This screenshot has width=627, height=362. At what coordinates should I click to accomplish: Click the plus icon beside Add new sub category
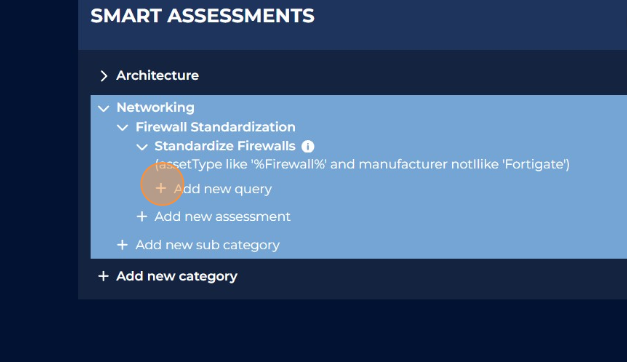(x=122, y=244)
